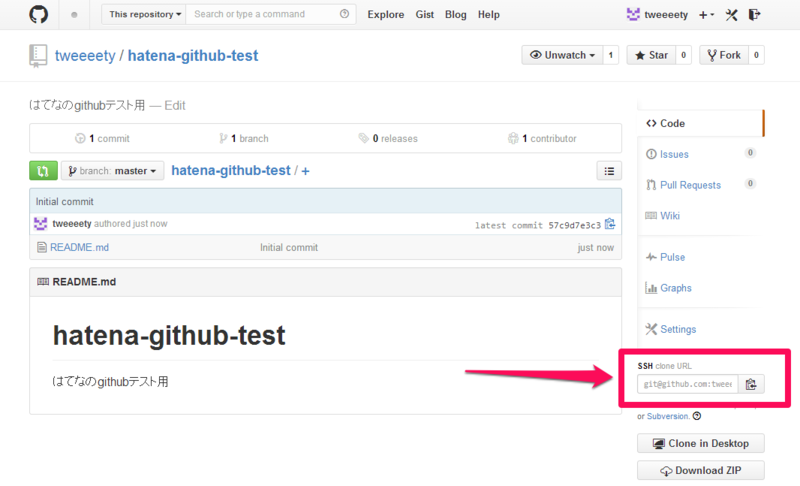The width and height of the screenshot is (800, 486).
Task: Click the repository book icon
Action: [x=38, y=56]
